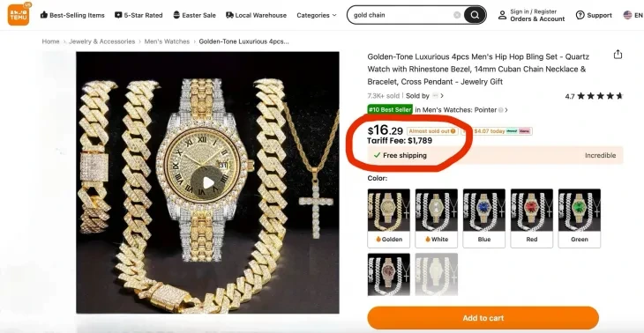Click the Almost sold out info icon
644x333 pixels.
(453, 131)
